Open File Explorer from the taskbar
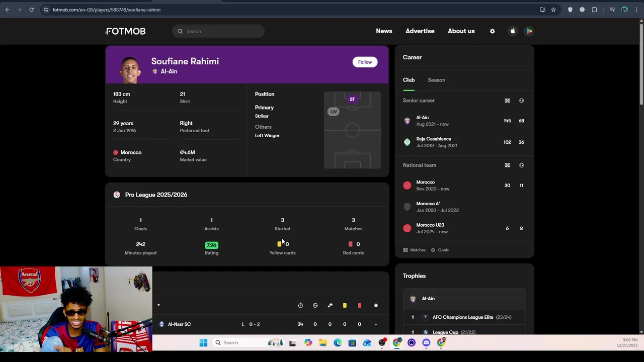Viewport: 644px width, 362px height. (323, 343)
